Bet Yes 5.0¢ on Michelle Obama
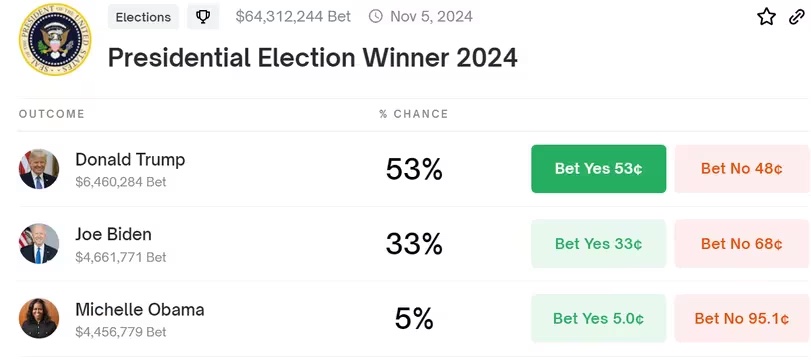 coord(598,318)
